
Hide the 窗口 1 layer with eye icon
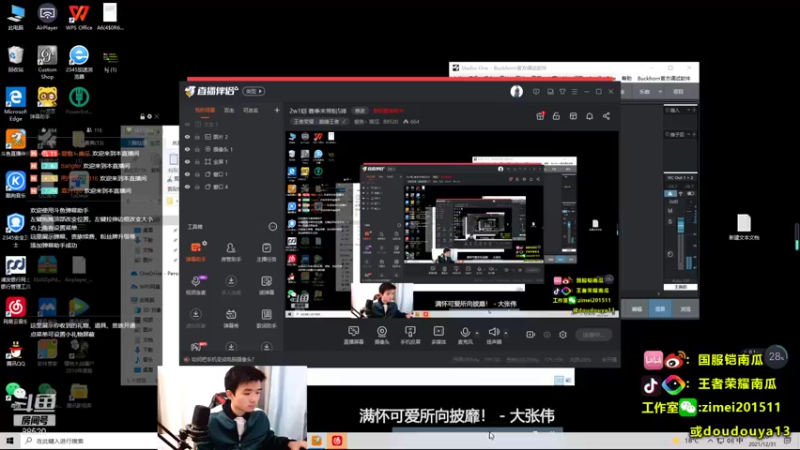[187, 174]
